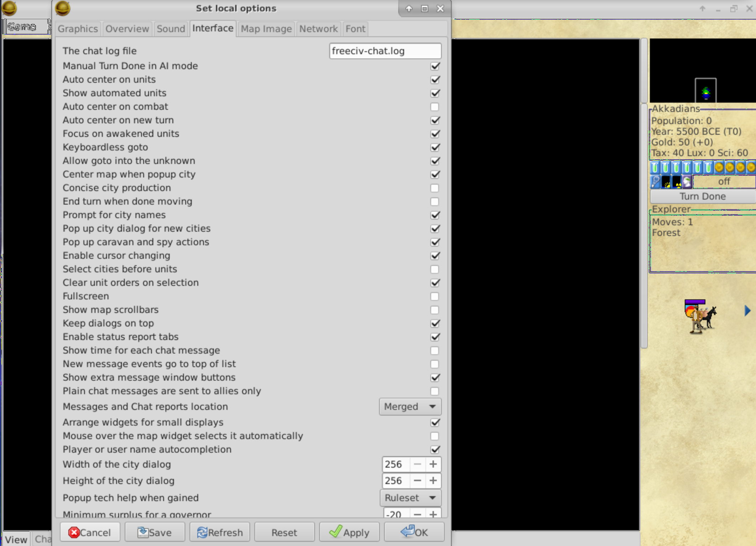Decrease Height of the city dialog
This screenshot has height=546, width=756.
point(418,481)
